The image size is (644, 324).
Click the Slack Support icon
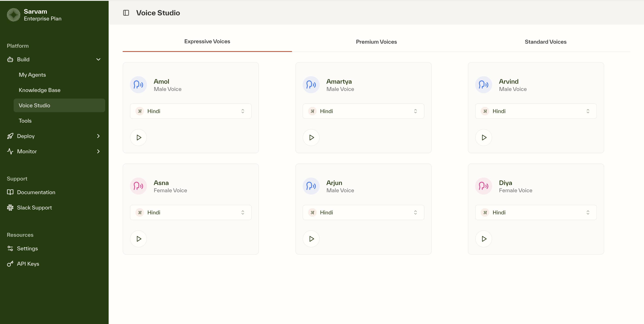pos(10,208)
